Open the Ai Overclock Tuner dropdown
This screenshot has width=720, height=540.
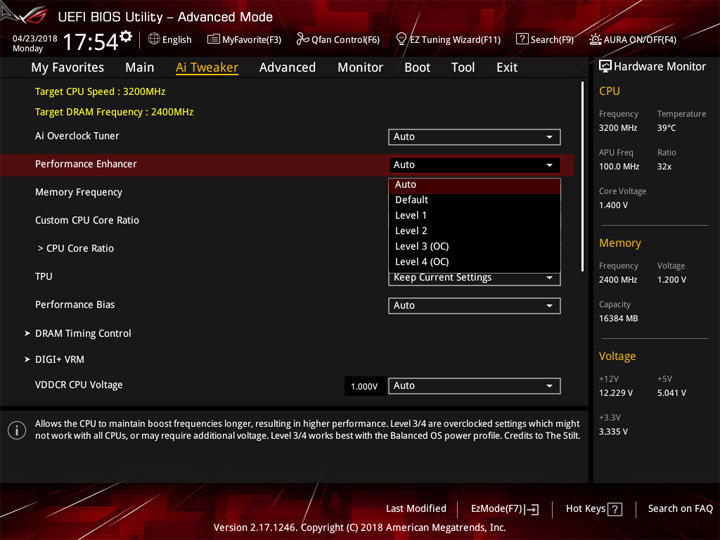click(x=474, y=137)
